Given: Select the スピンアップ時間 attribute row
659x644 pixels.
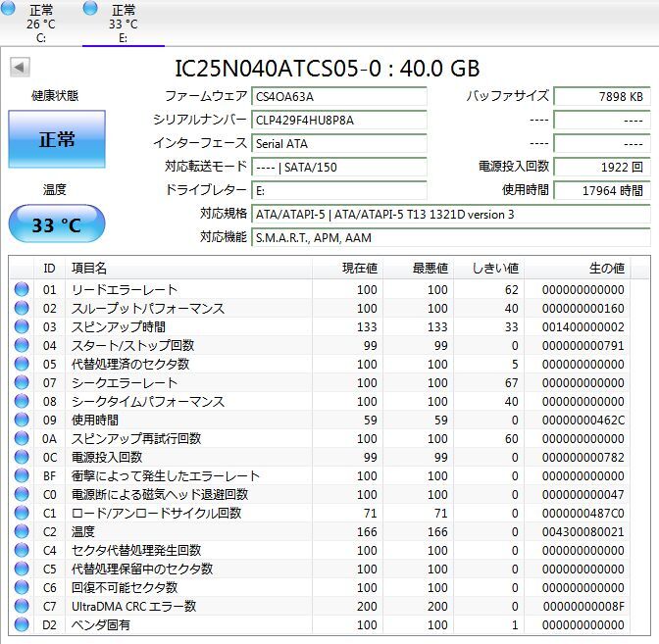Looking at the screenshot, I should (x=118, y=327).
